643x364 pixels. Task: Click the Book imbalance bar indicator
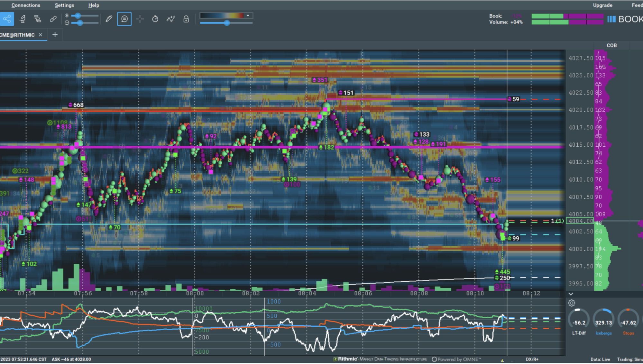(567, 16)
